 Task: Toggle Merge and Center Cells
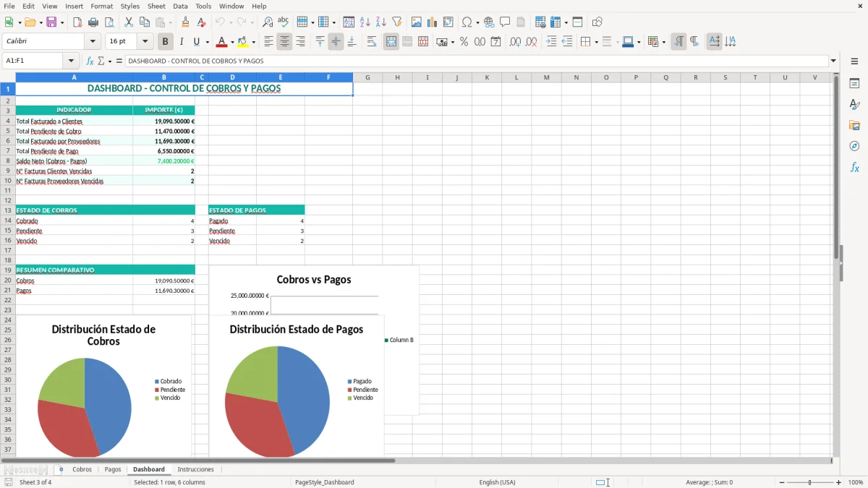[x=391, y=42]
